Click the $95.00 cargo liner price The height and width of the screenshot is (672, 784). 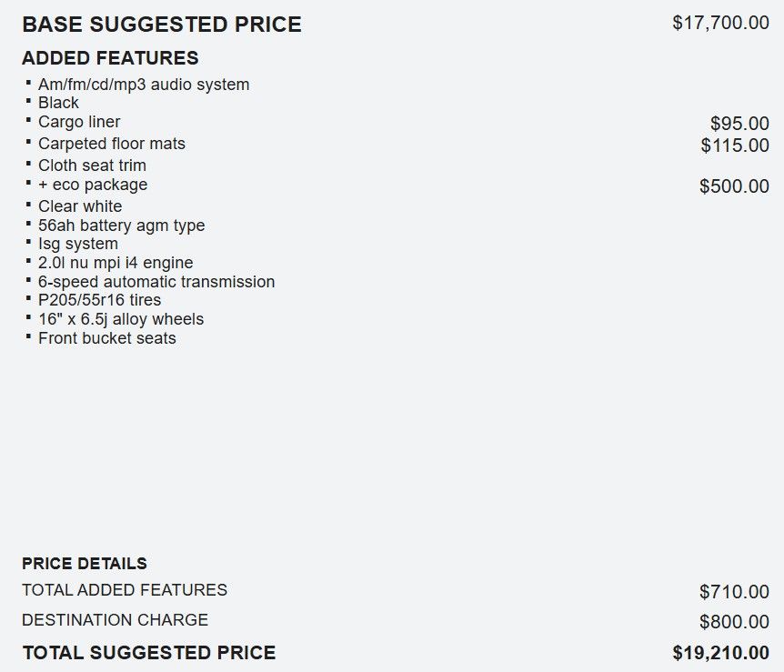tap(739, 124)
